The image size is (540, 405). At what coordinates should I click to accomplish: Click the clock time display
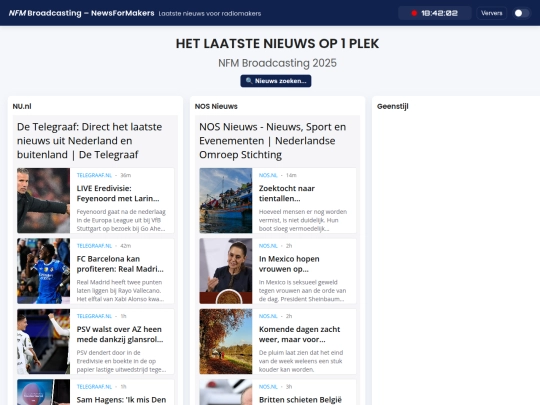pos(439,13)
